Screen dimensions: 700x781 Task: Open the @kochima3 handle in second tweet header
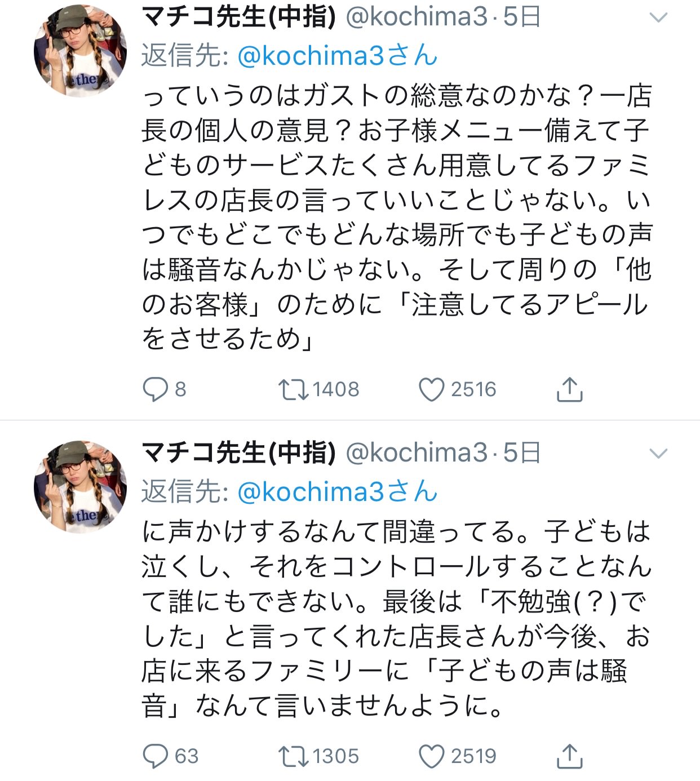click(x=417, y=452)
